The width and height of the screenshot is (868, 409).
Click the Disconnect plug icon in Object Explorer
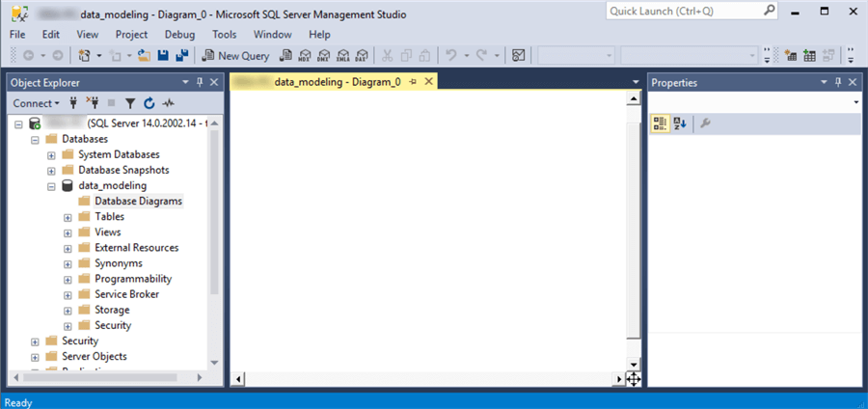point(92,103)
